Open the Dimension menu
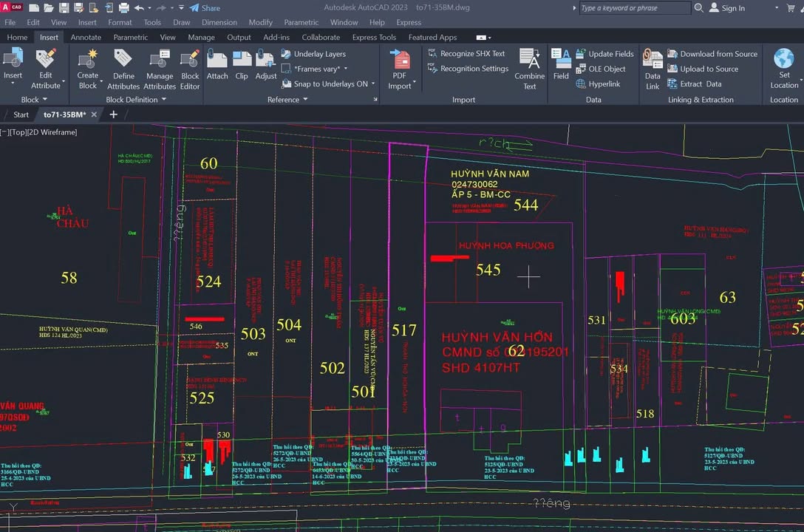The width and height of the screenshot is (804, 532). pos(219,22)
